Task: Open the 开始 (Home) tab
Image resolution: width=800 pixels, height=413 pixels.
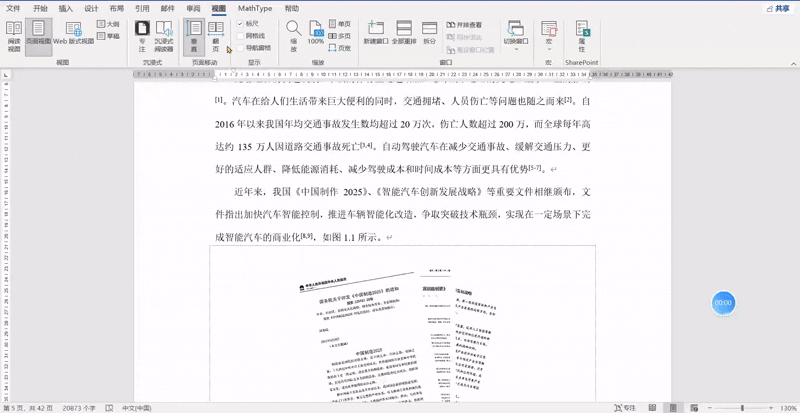Action: [40, 9]
